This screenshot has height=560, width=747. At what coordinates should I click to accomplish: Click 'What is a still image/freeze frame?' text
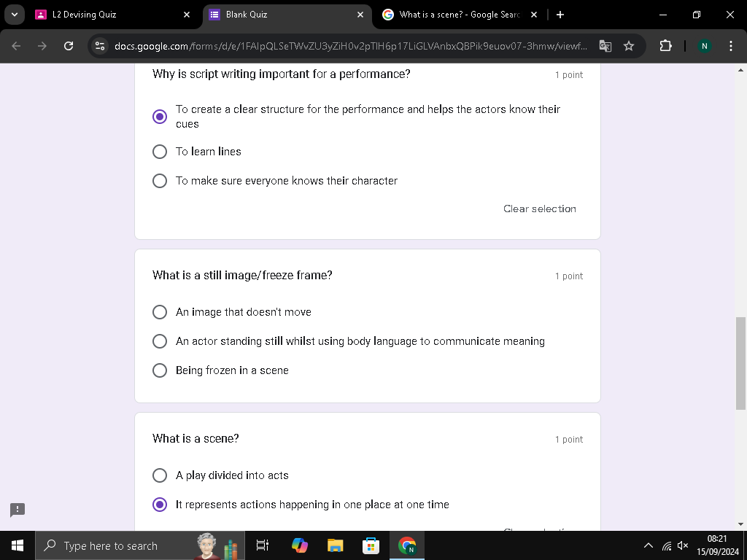(242, 275)
